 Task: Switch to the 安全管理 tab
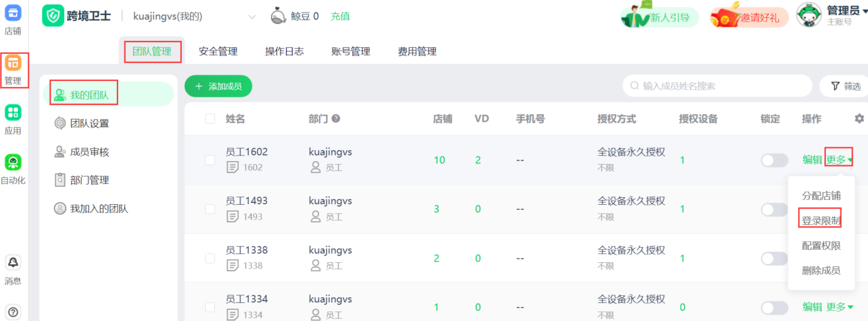218,51
